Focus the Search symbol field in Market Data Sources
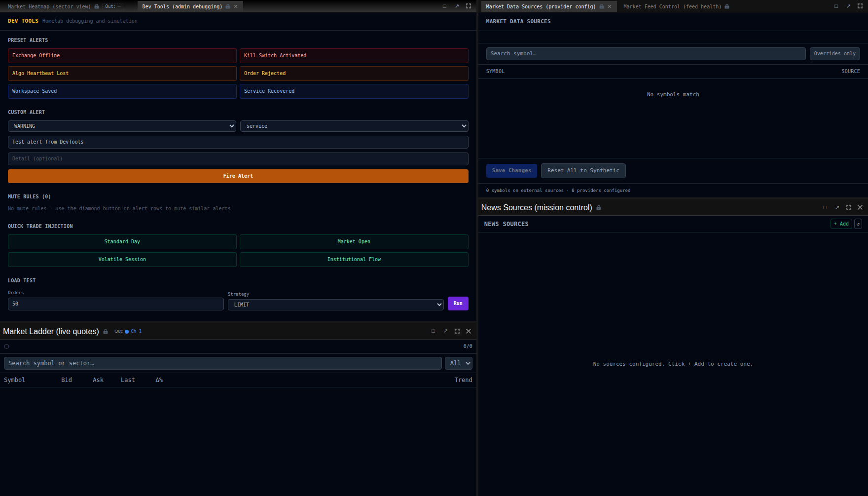This screenshot has width=868, height=496. pos(646,54)
